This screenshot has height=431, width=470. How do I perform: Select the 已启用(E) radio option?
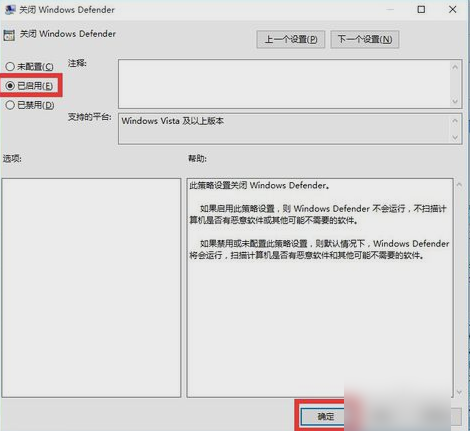tap(29, 86)
